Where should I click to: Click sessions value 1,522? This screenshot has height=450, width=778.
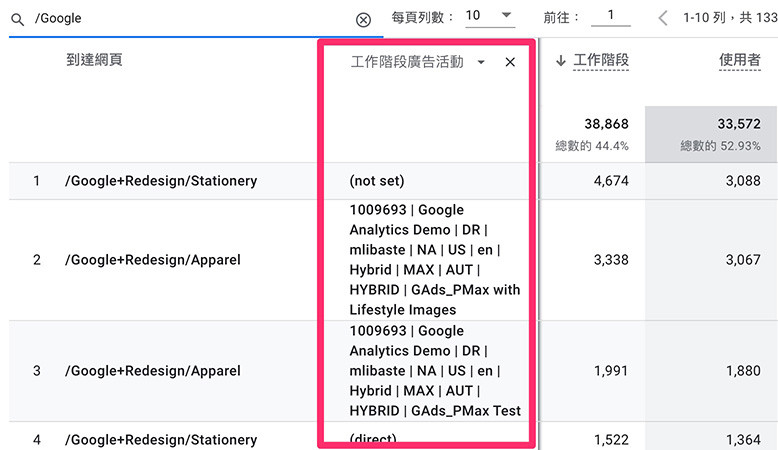tap(611, 440)
